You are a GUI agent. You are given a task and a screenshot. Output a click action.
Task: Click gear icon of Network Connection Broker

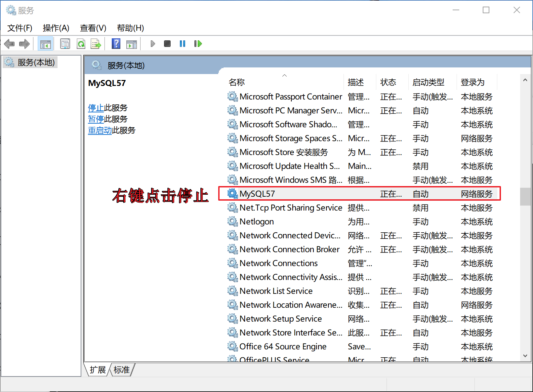tap(232, 249)
